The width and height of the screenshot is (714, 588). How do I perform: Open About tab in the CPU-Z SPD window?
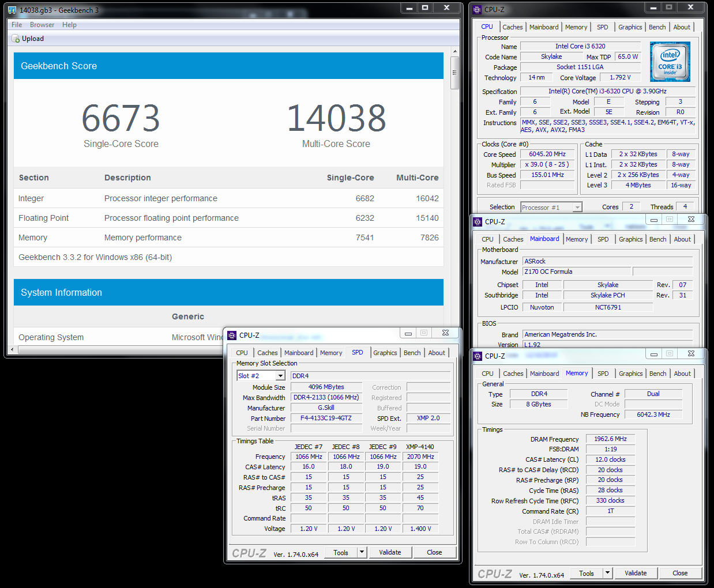click(x=437, y=353)
